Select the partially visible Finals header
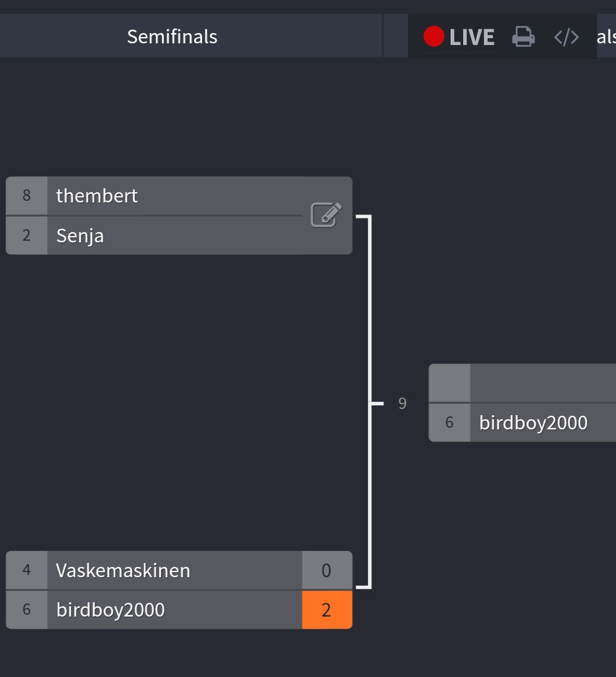The width and height of the screenshot is (616, 677). pos(606,37)
